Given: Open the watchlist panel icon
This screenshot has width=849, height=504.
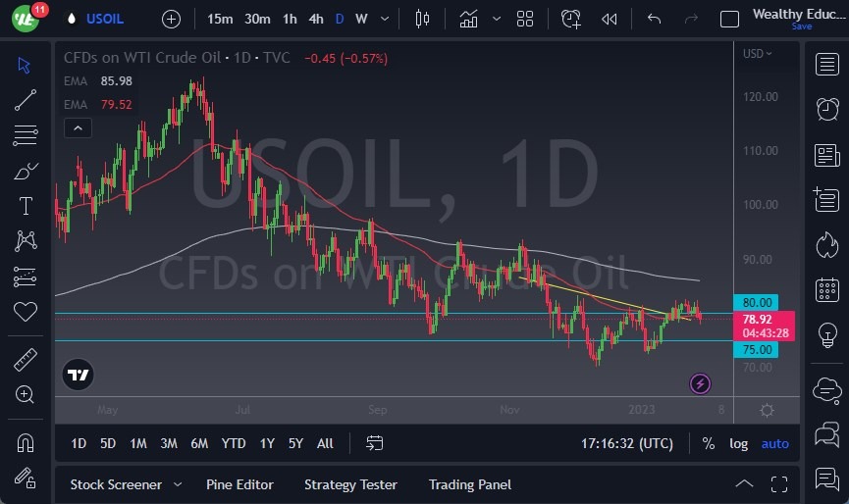Looking at the screenshot, I should tap(826, 64).
